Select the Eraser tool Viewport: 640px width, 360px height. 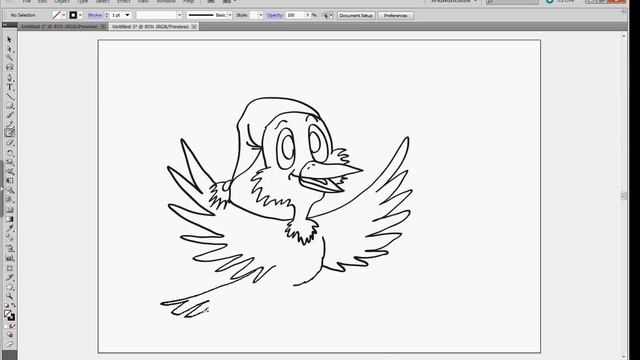pyautogui.click(x=9, y=143)
